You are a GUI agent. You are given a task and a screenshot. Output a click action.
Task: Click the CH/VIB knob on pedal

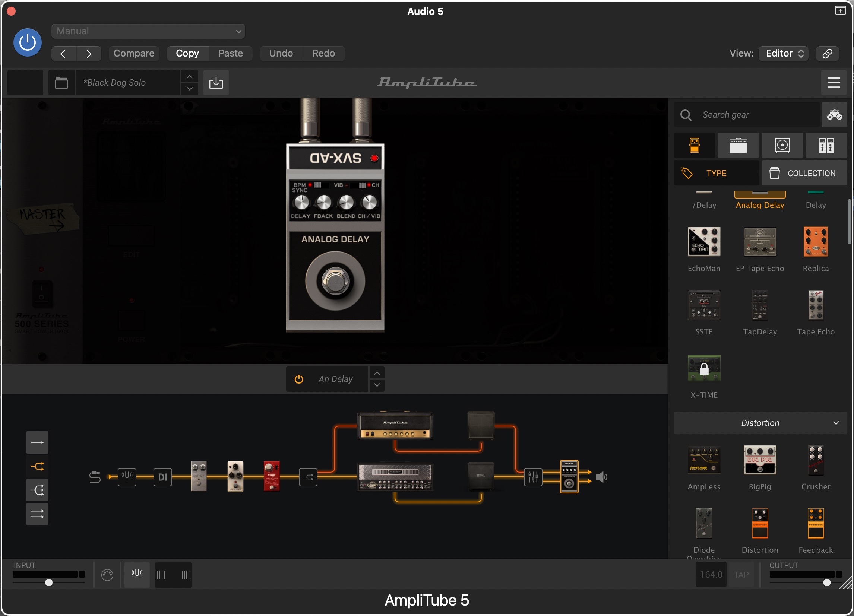coord(369,203)
